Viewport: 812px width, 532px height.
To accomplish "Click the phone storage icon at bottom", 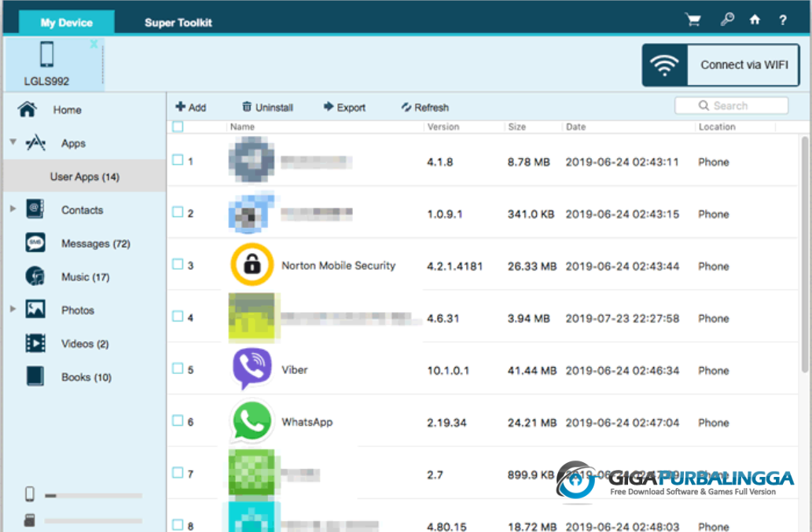I will pos(30,494).
